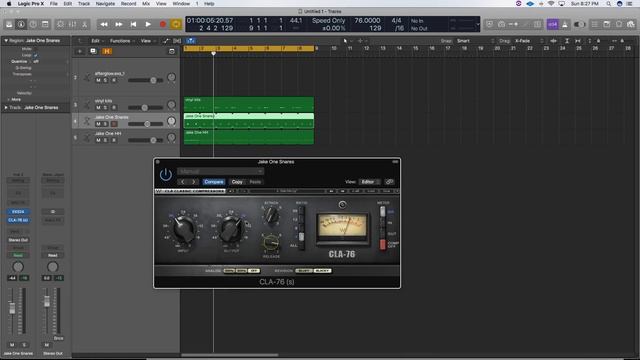
Task: Open the Library panel from the control bar
Action: [x=9, y=24]
